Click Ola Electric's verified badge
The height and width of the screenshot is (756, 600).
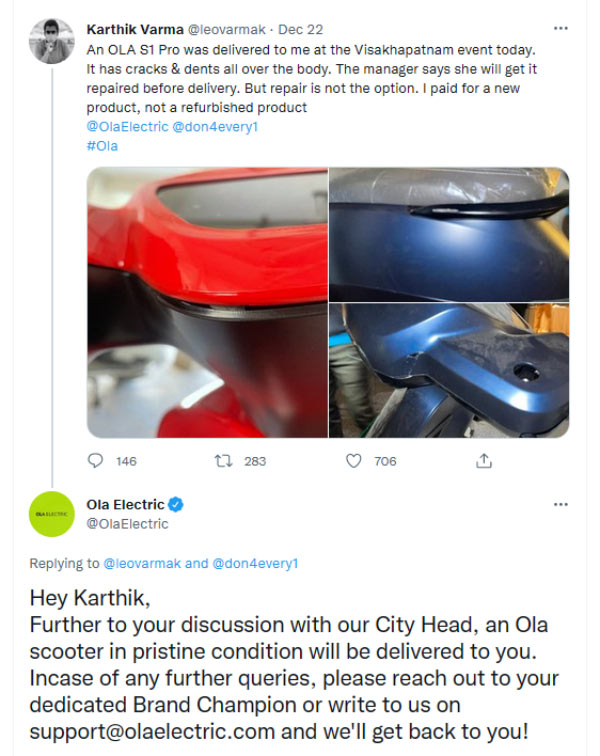(x=176, y=504)
